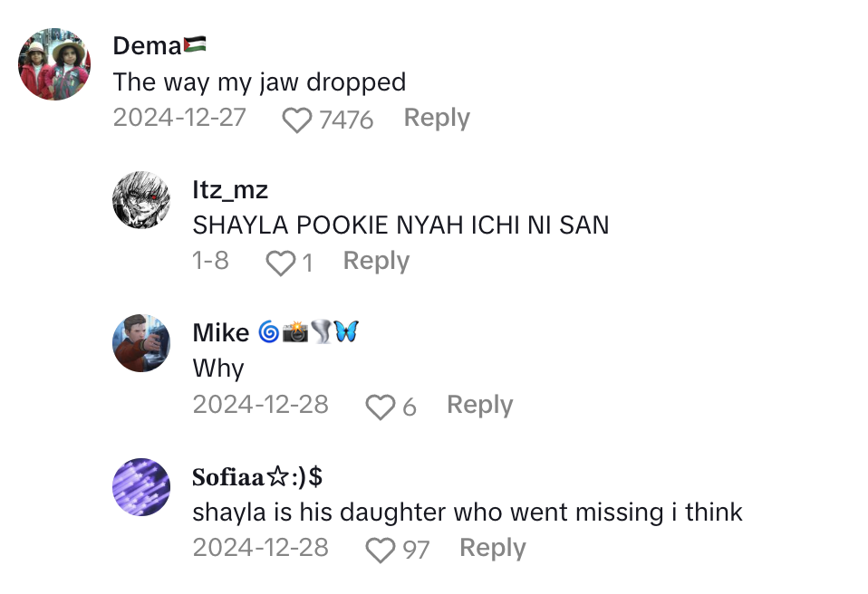Image resolution: width=868 pixels, height=594 pixels.
Task: Reply to Sofiaa's comment
Action: pos(492,548)
